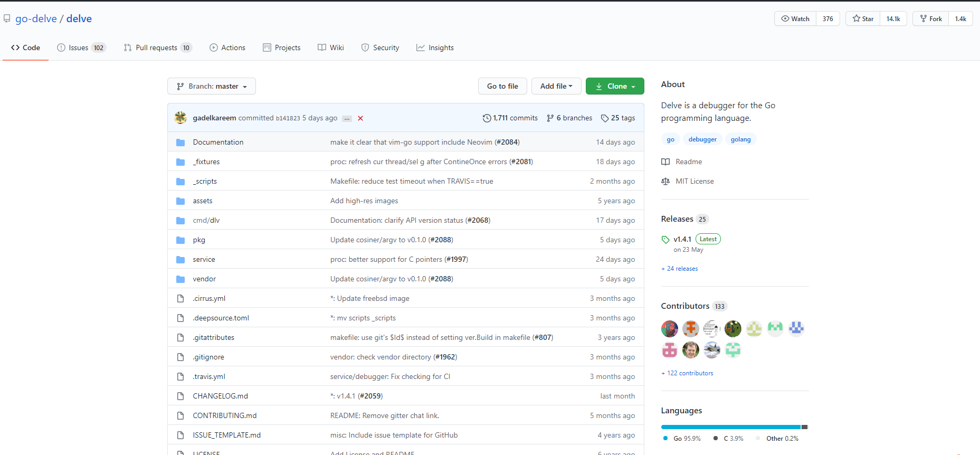Click the .gitattributes file icon
980x455 pixels.
tap(180, 338)
